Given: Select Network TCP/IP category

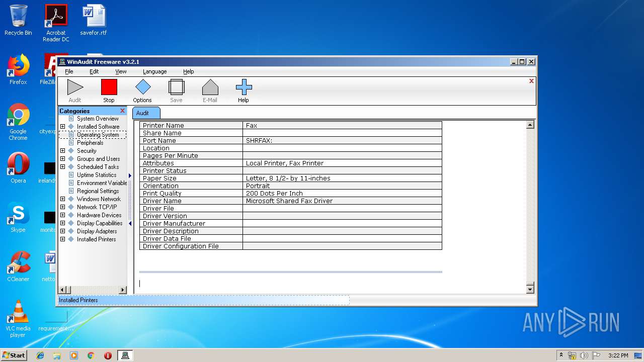Looking at the screenshot, I should [x=97, y=207].
